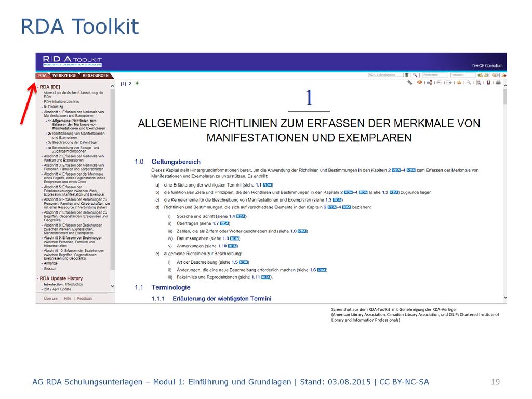Click the RDA Toolkit logo in header
The width and height of the screenshot is (532, 399).
click(72, 61)
